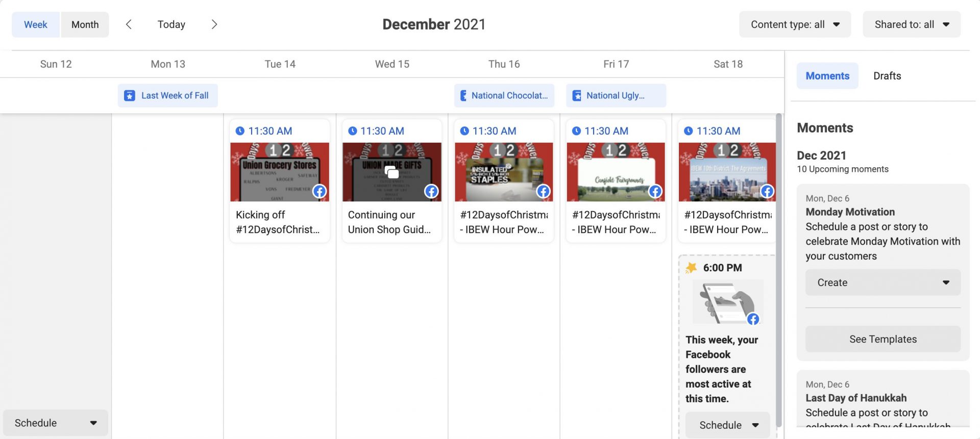This screenshot has width=980, height=439.
Task: Click the multi-image album icon on Wednesday's post
Action: 391,172
